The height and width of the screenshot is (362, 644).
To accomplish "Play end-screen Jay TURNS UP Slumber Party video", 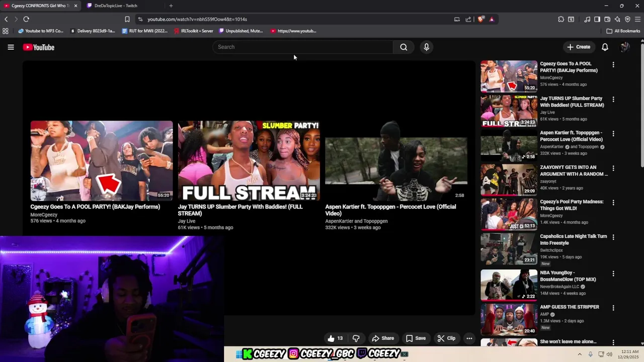I will click(x=249, y=161).
